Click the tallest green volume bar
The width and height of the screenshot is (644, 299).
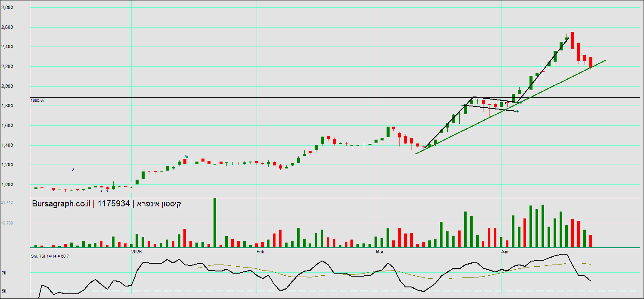click(x=215, y=223)
